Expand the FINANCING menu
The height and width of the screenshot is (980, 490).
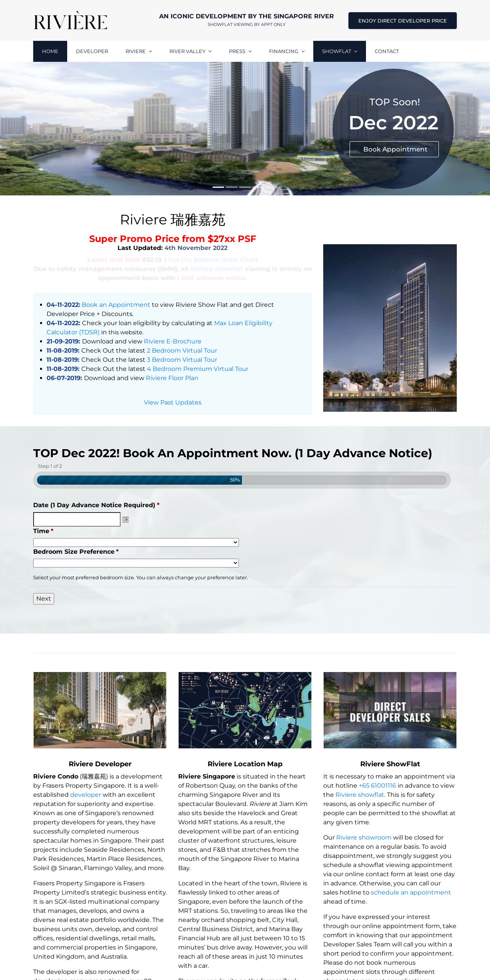coord(287,51)
